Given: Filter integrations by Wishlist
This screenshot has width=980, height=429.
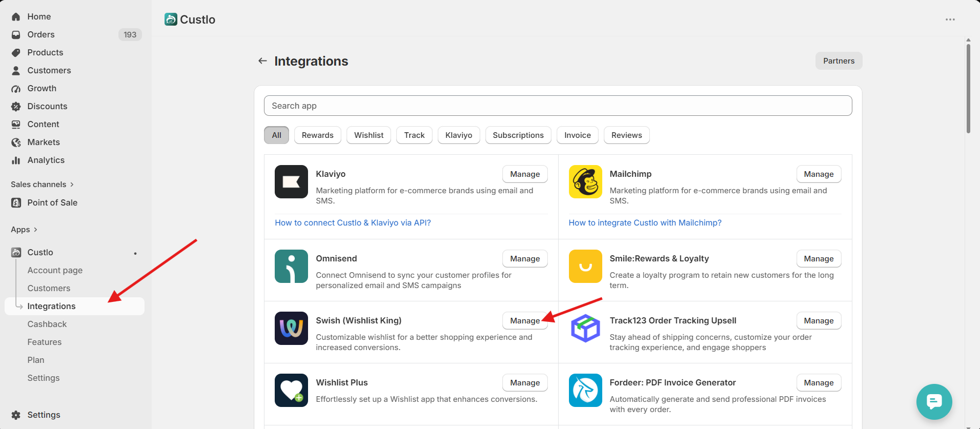Looking at the screenshot, I should [x=369, y=135].
